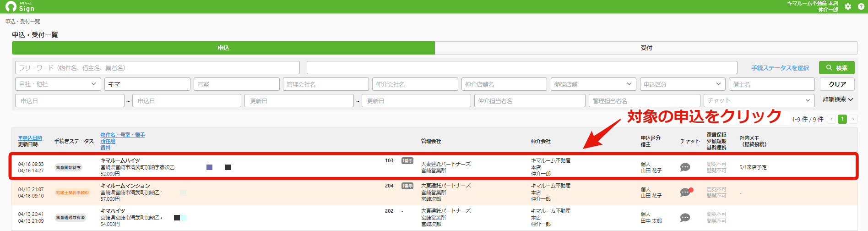The width and height of the screenshot is (868, 231).
Task: Sort by 所在地 header link
Action: (x=108, y=141)
